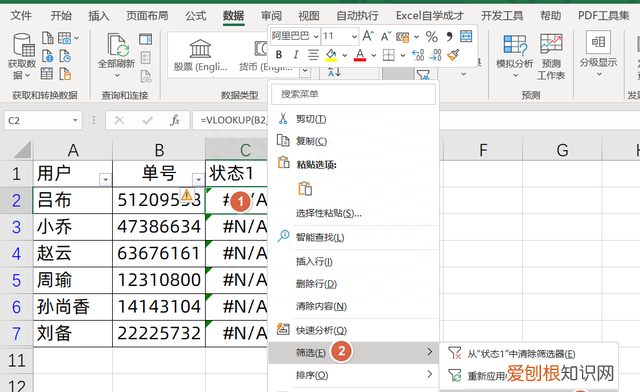
Task: Click the Insert Function fx icon
Action: click(x=175, y=120)
